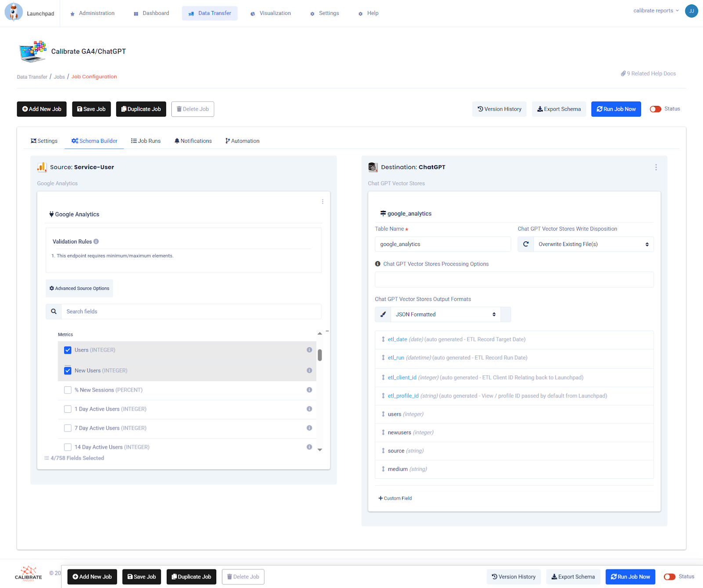
Task: Click the refresh icon beside Write Disposition
Action: point(526,244)
